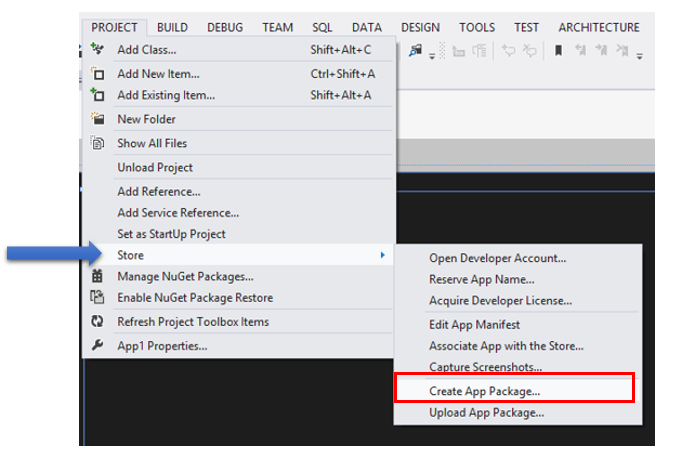
Task: Open the ARCHITECTURE menu
Action: click(x=598, y=28)
